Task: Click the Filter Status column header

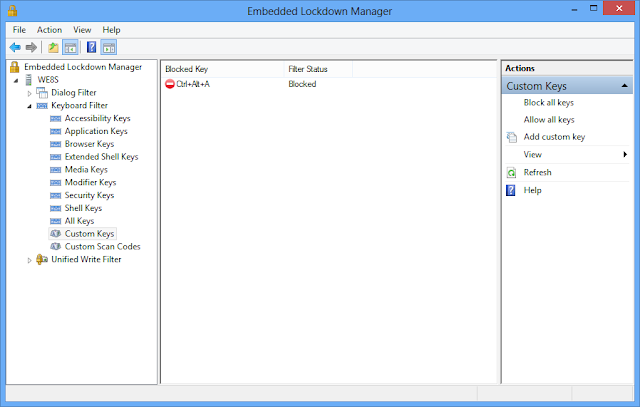Action: (x=318, y=69)
